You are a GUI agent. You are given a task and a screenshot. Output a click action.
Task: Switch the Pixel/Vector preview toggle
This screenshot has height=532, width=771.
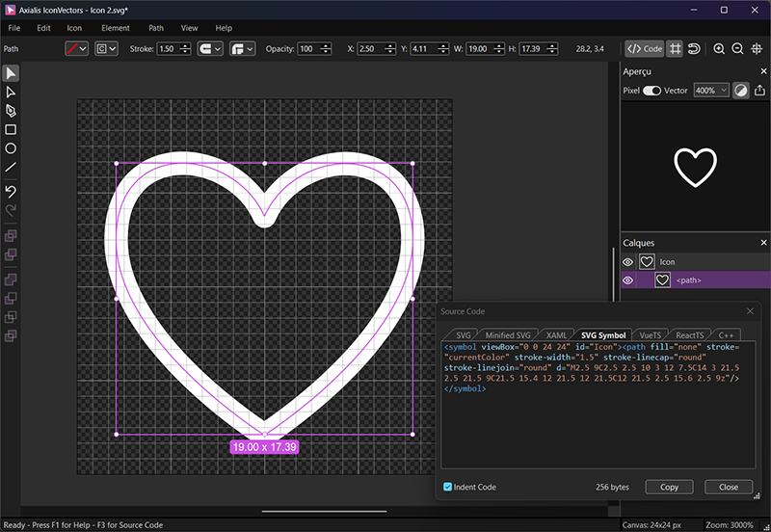pyautogui.click(x=652, y=90)
